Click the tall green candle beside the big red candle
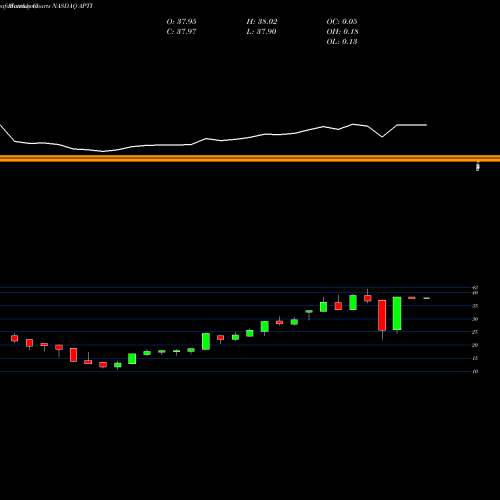The width and height of the screenshot is (500, 500). point(397,313)
